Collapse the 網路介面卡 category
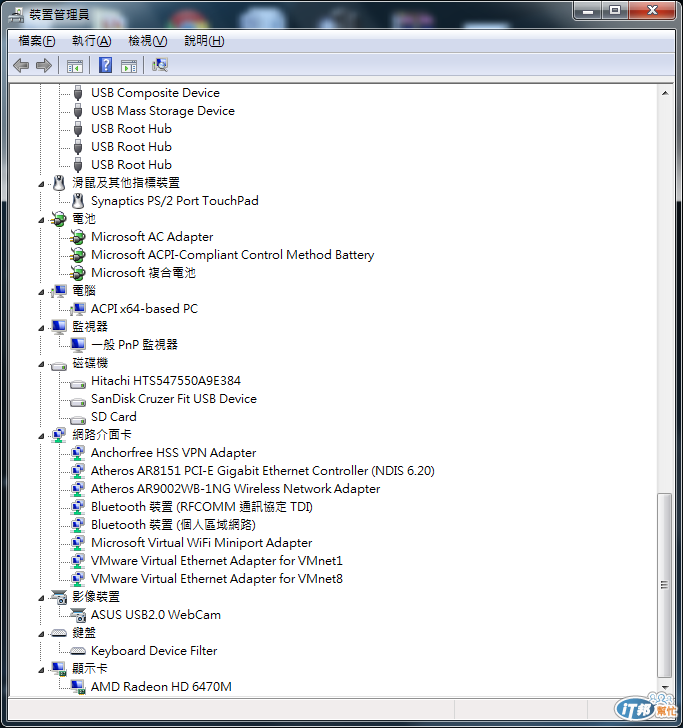This screenshot has height=728, width=683. pos(41,436)
